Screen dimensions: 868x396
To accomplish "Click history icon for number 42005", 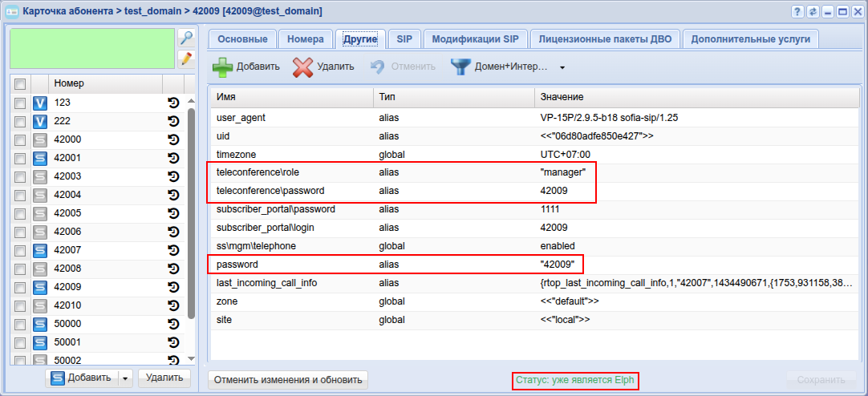I will click(174, 213).
